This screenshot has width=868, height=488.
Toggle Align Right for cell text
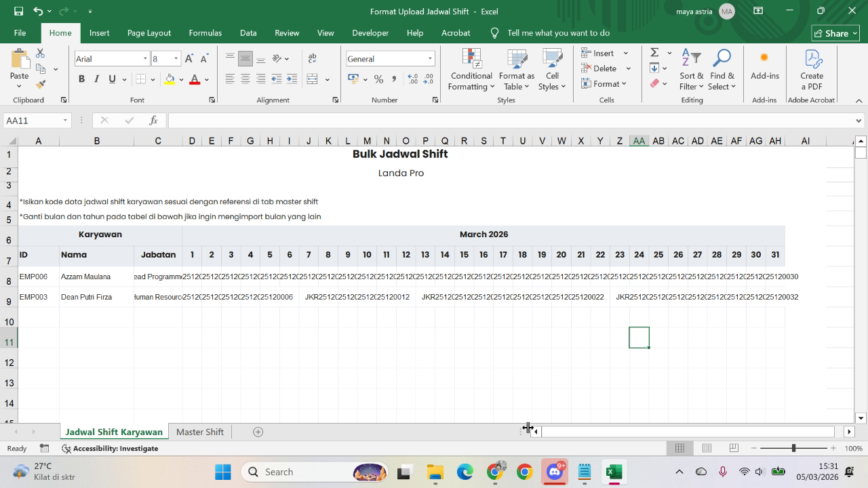tap(261, 79)
